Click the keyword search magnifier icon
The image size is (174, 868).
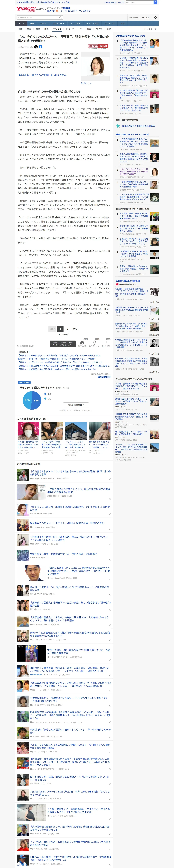tap(60, 18)
